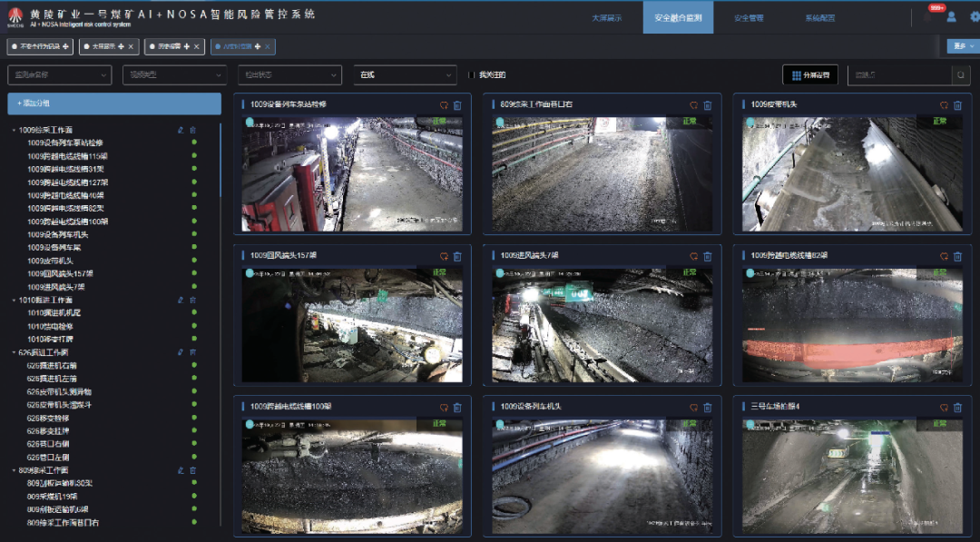Image resolution: width=980 pixels, height=542 pixels.
Task: Click heart icon on 1009设备列车机头 video card
Action: click(694, 408)
